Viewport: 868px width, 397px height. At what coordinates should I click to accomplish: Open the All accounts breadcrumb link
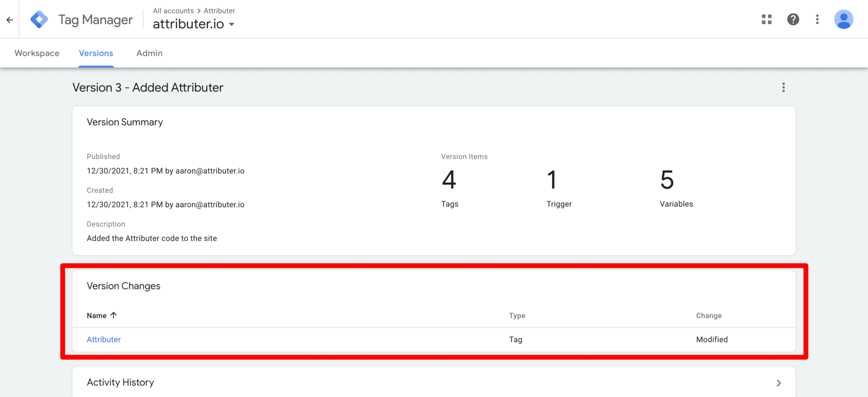pyautogui.click(x=173, y=11)
